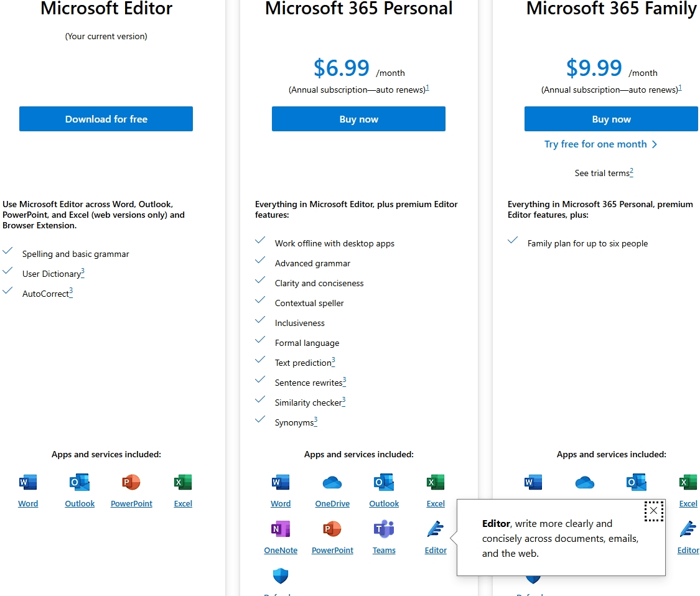Open Try free for one month link
The image size is (700, 596).
(x=600, y=144)
